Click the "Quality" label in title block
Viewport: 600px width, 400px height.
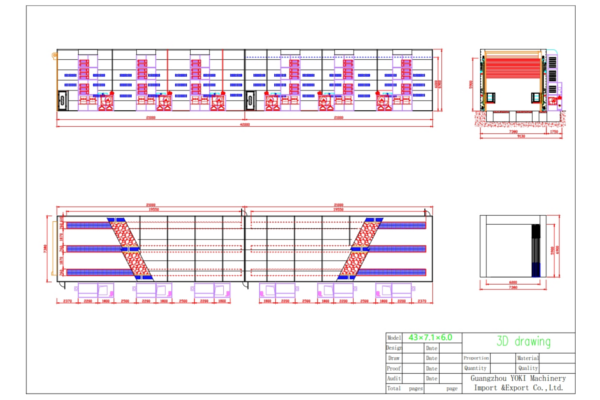click(528, 367)
